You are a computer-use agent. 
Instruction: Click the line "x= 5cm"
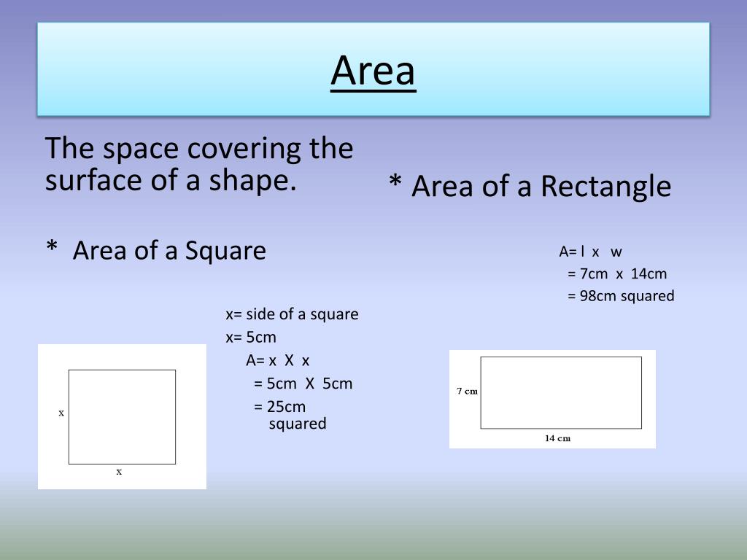[x=251, y=337]
